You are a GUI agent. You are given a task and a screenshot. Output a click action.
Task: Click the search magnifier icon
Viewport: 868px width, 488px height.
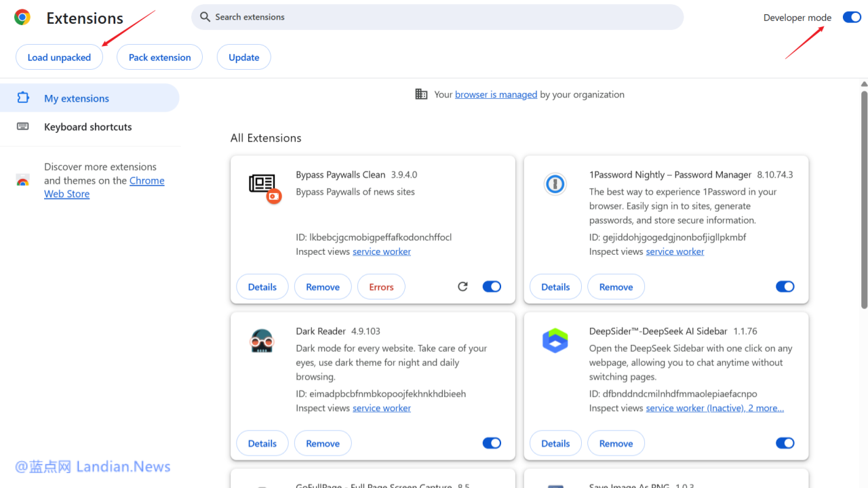pos(205,17)
